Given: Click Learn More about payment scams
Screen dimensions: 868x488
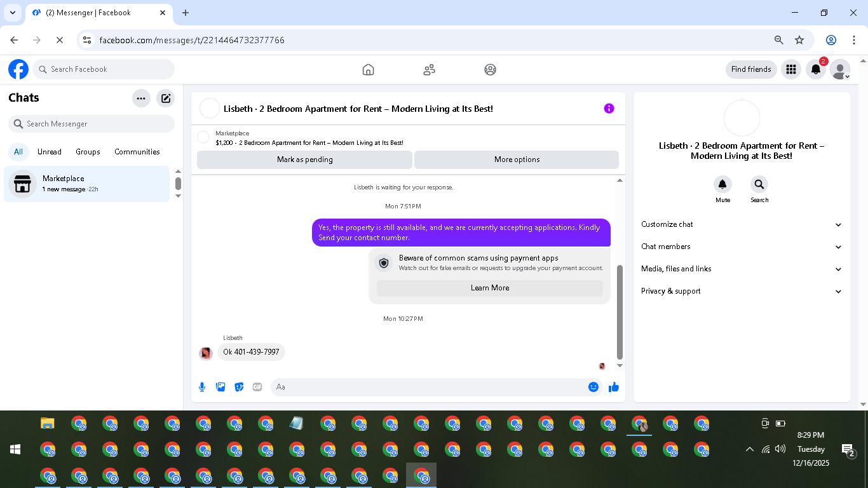Looking at the screenshot, I should 490,288.
